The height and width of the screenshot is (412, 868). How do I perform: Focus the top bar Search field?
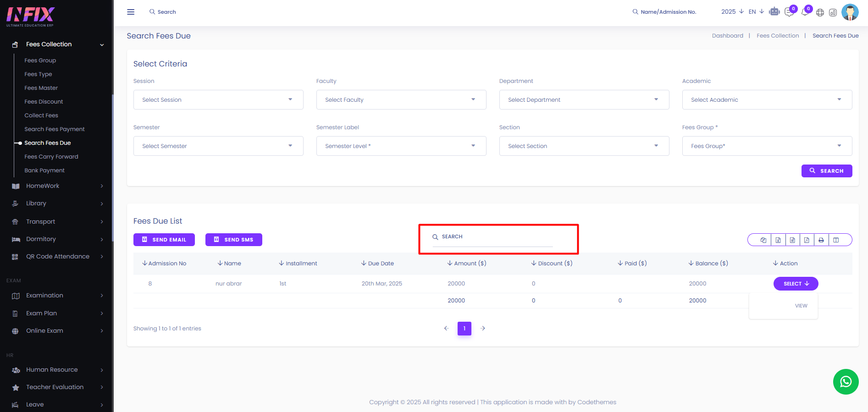163,12
